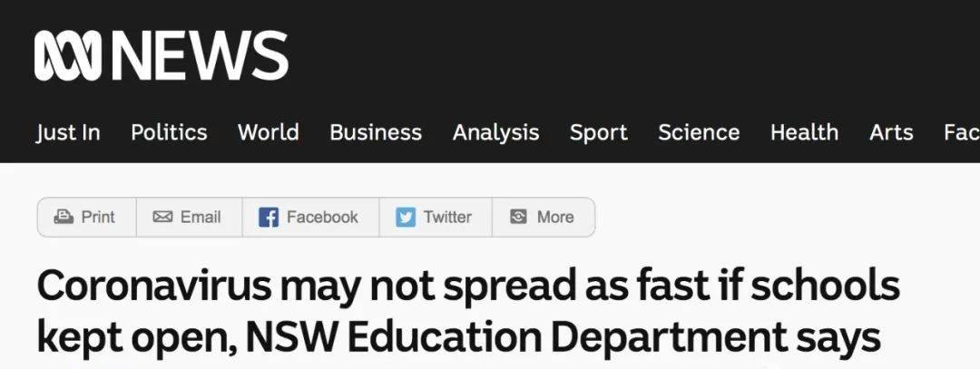Viewport: 980px width, 369px height.
Task: Select Business in navigation bar
Action: click(x=376, y=132)
